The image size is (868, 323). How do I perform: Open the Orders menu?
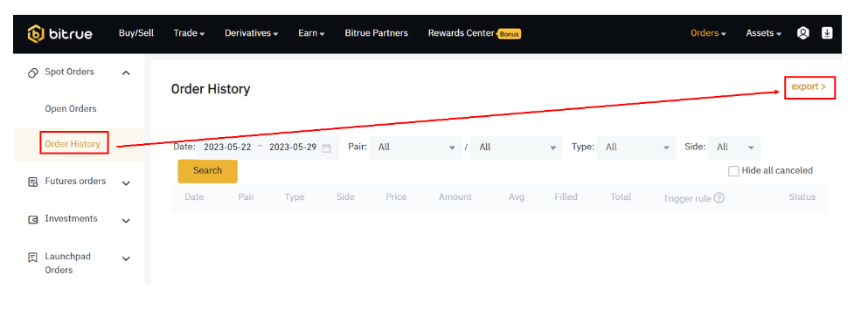point(708,33)
